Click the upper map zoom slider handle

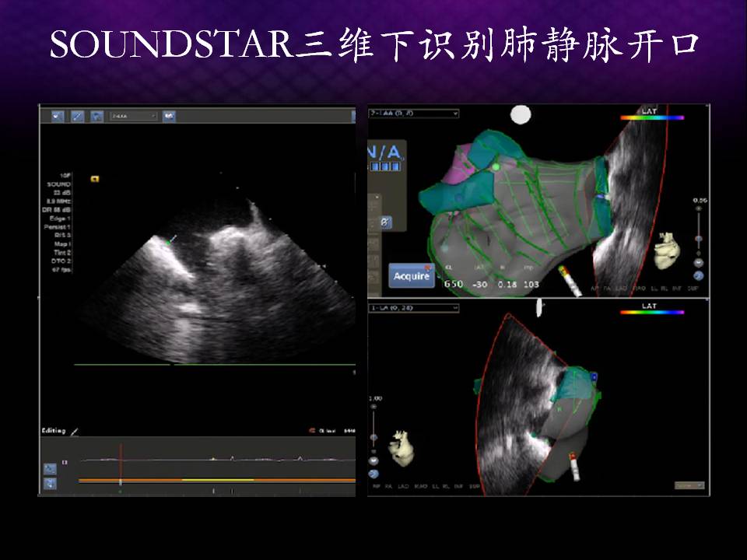pos(698,238)
